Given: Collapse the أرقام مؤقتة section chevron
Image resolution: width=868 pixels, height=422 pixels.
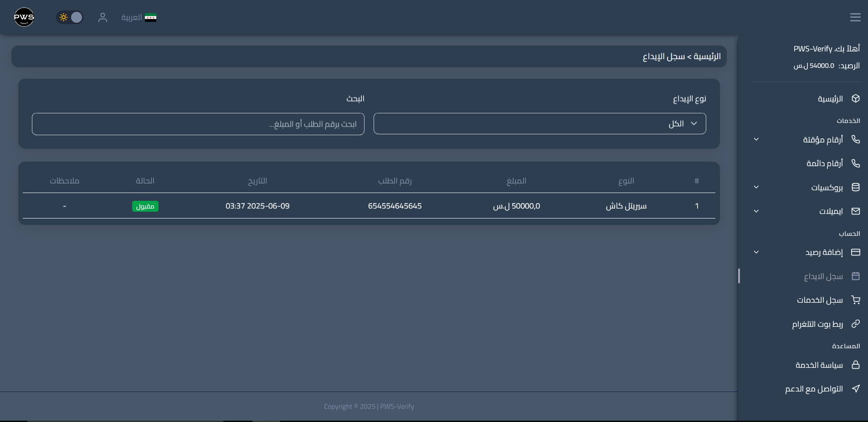Looking at the screenshot, I should [757, 139].
